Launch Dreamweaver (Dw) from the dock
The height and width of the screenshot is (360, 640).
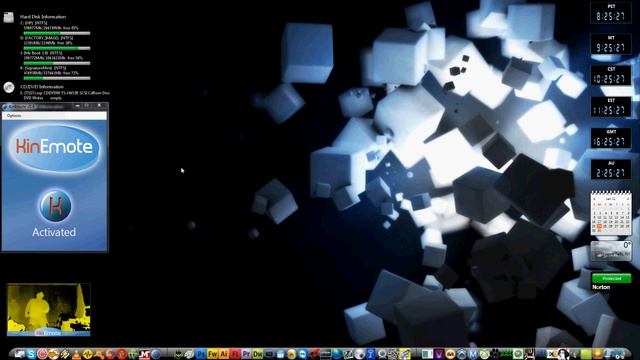point(258,354)
